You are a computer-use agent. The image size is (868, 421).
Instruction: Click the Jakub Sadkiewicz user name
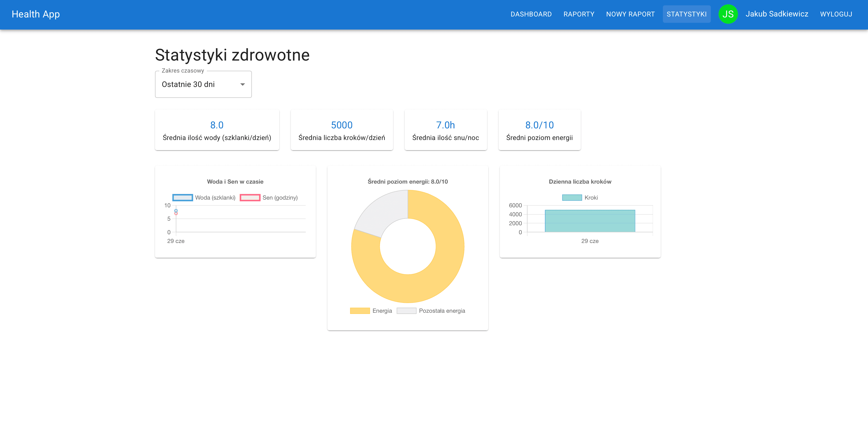pyautogui.click(x=777, y=14)
